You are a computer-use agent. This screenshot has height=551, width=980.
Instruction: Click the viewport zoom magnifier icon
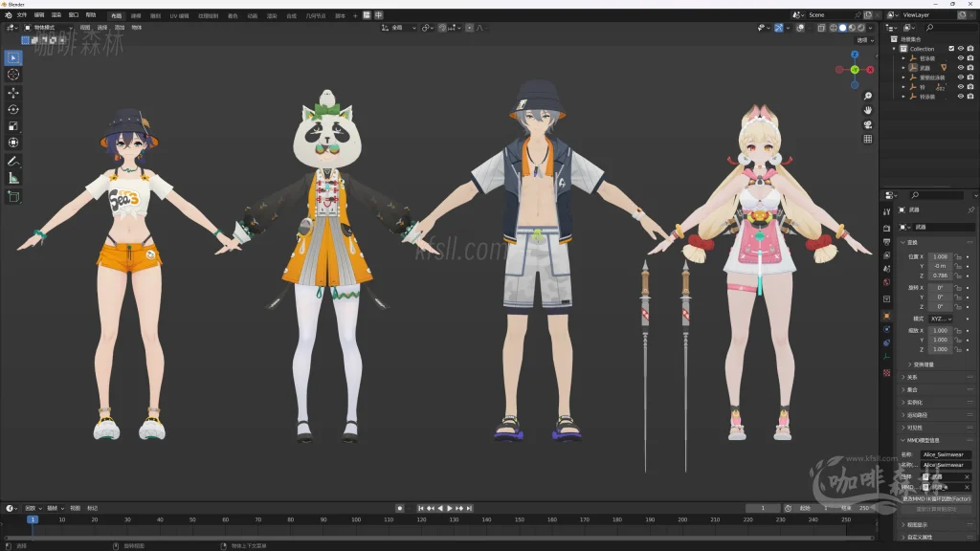tap(867, 97)
